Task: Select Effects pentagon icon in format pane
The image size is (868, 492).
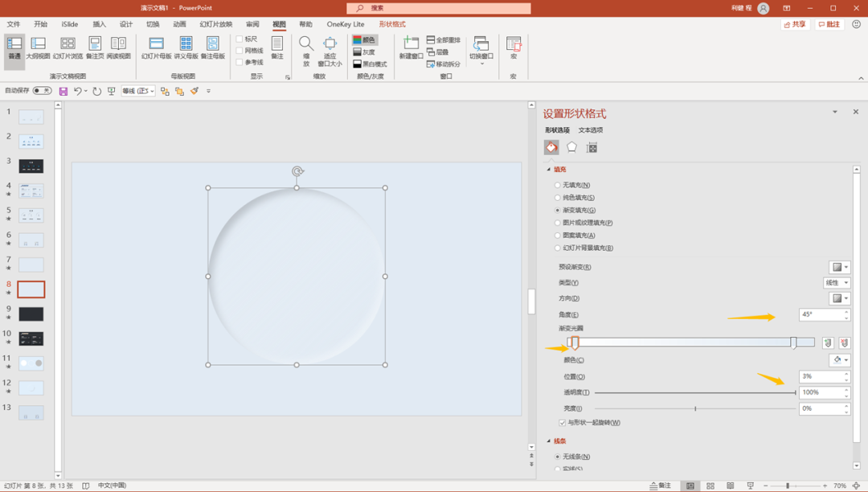Action: 571,147
